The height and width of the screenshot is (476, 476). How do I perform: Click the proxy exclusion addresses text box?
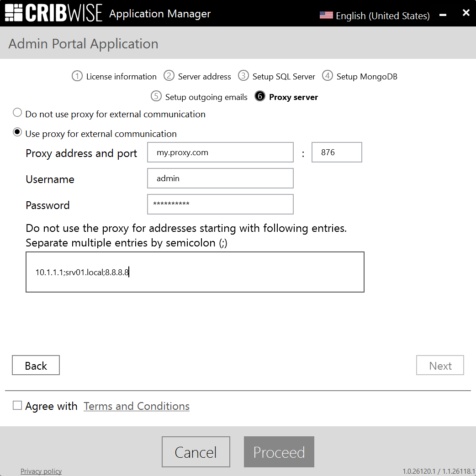click(195, 272)
